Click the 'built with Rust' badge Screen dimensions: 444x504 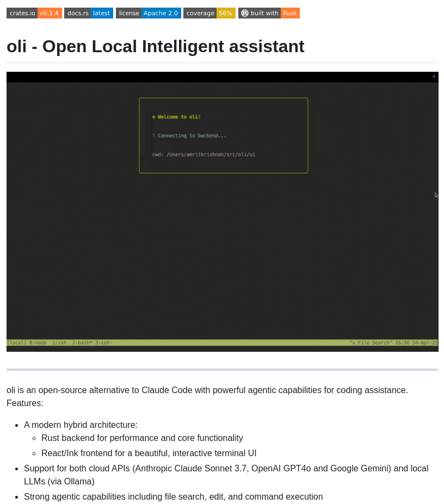[269, 13]
